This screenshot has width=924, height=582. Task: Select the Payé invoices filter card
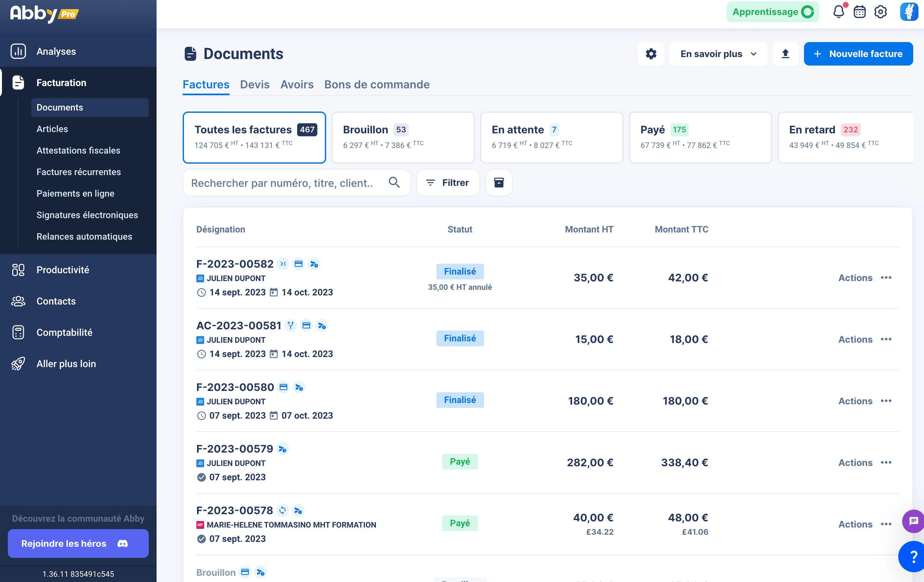(700, 137)
